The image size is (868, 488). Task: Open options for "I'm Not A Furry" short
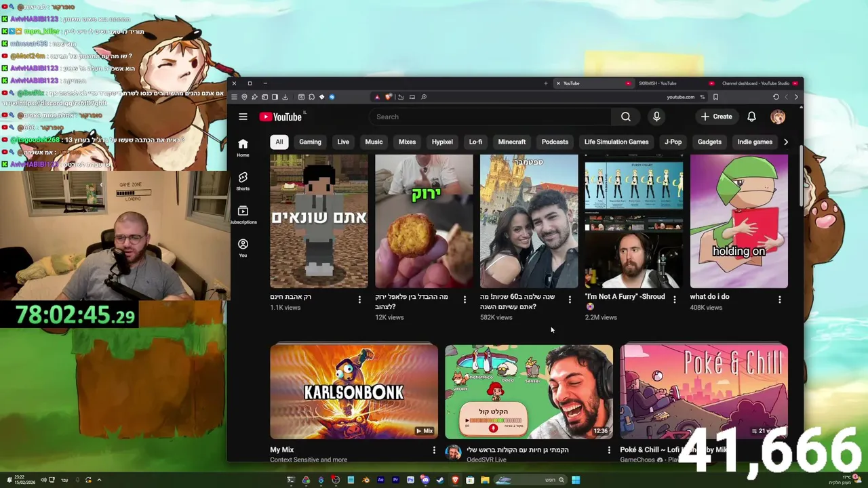[674, 300]
